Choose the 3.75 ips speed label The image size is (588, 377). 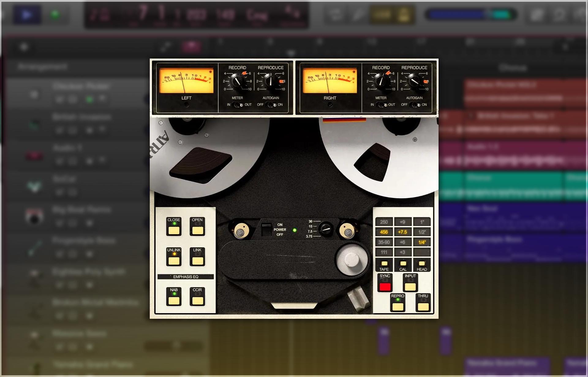click(x=309, y=236)
